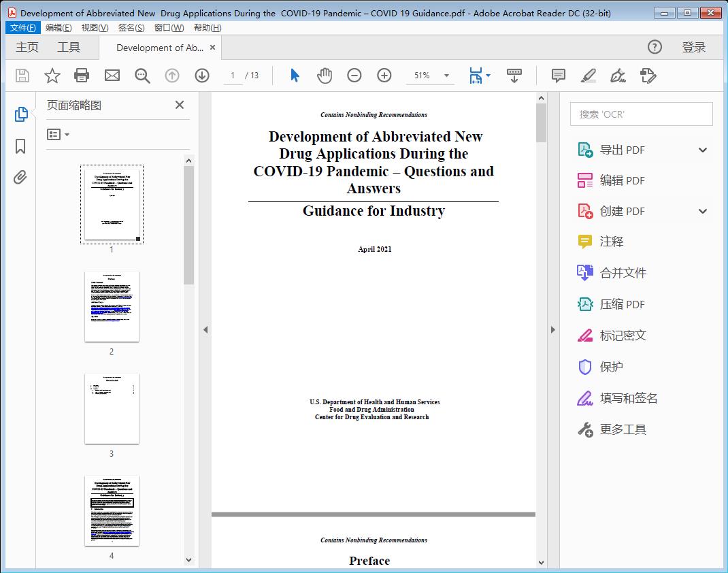Open the Comment sticky note icon
The height and width of the screenshot is (573, 728).
[x=557, y=76]
